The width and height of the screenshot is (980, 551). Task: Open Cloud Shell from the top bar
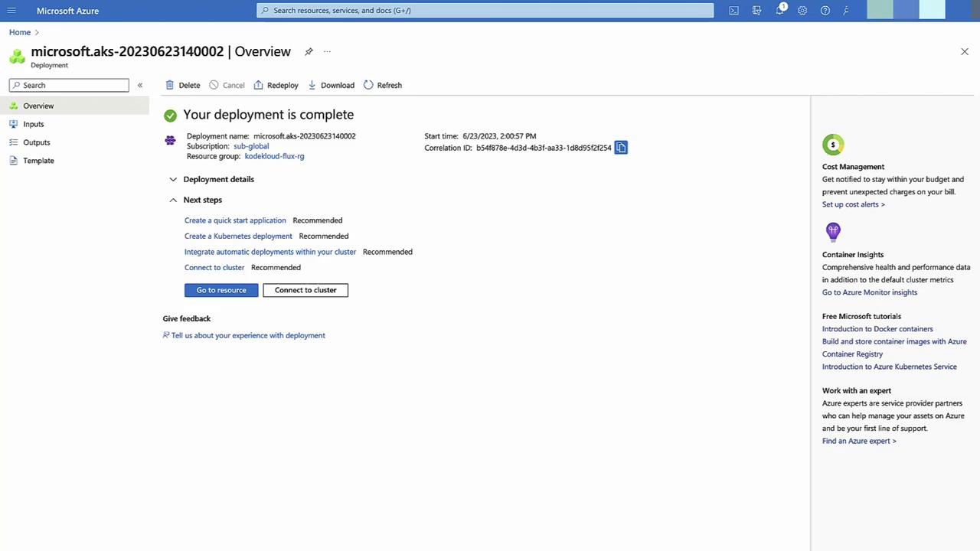coord(733,11)
